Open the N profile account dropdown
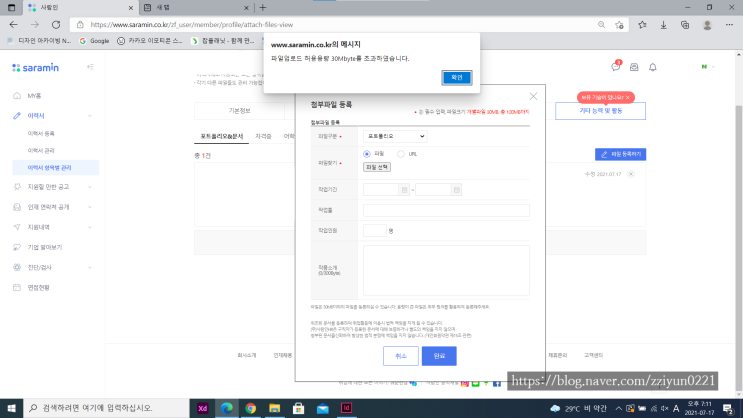Image resolution: width=743 pixels, height=418 pixels. (x=707, y=67)
